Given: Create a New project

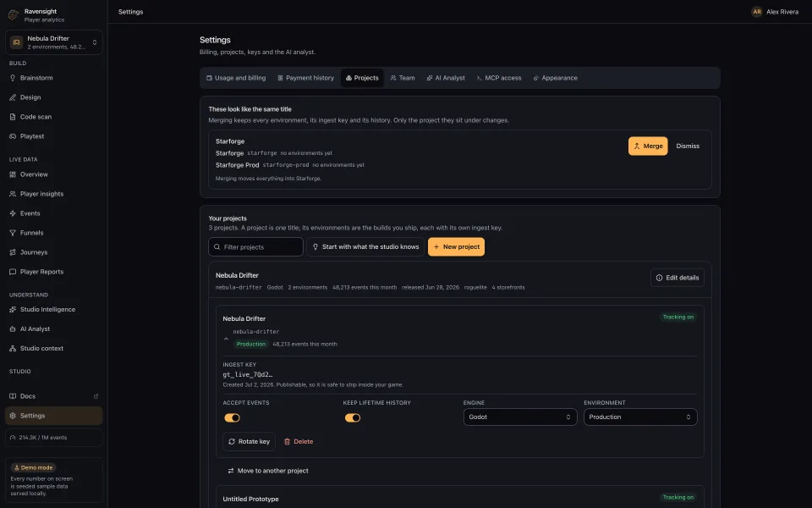Looking at the screenshot, I should (456, 246).
